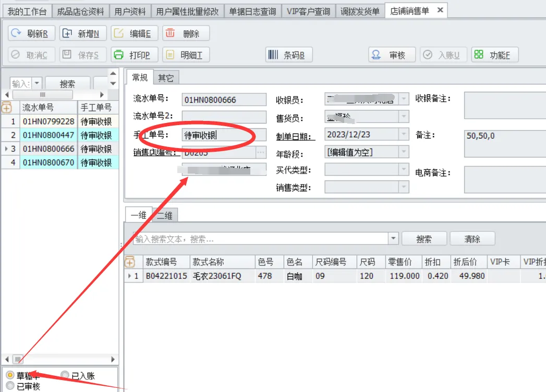The image size is (546, 392).
Task: Click the 删除 delete trash icon
Action: click(170, 33)
